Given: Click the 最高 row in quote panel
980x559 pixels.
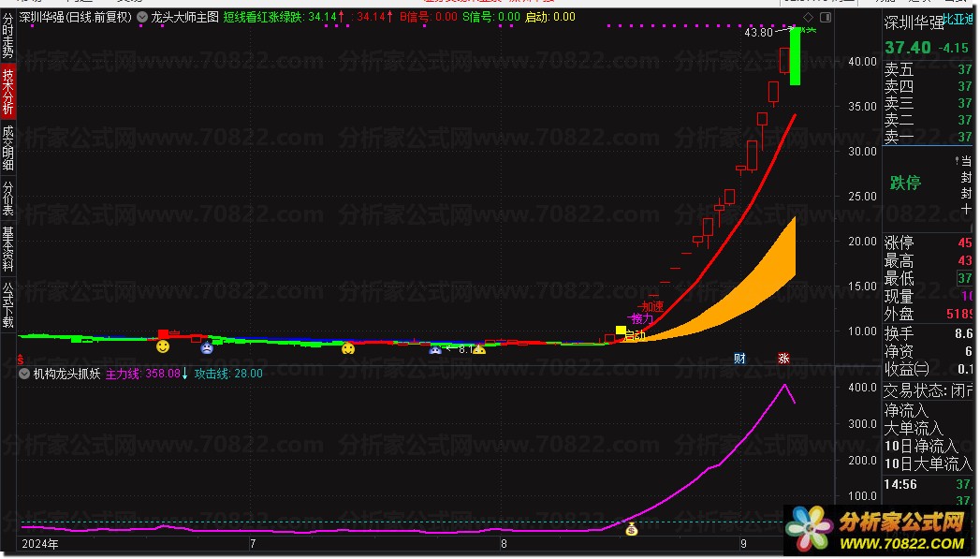Looking at the screenshot, I should (x=929, y=260).
